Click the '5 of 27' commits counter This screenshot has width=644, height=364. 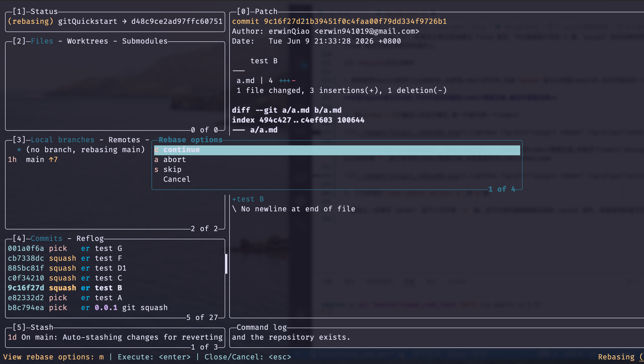click(x=202, y=318)
